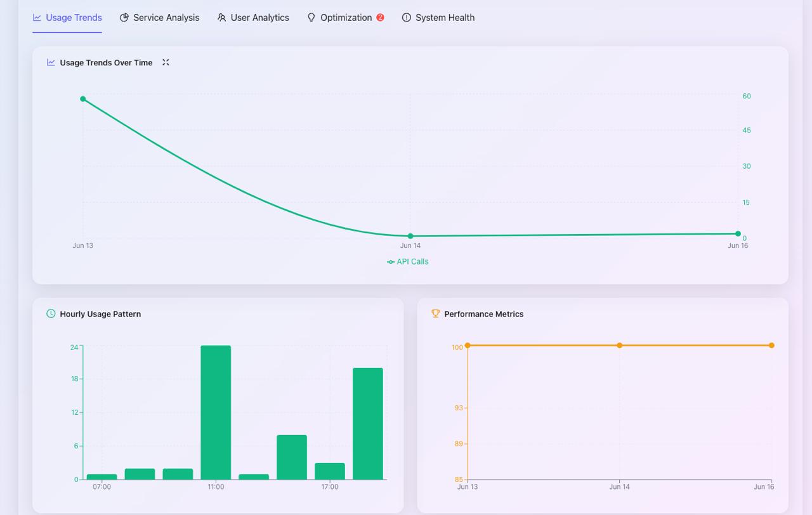Click the line chart icon in Usage Trends tab

click(37, 18)
